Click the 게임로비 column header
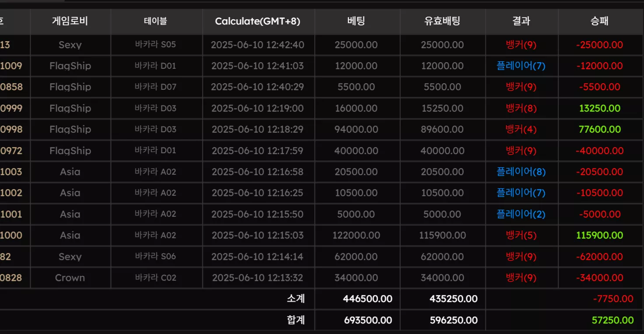 coord(70,21)
